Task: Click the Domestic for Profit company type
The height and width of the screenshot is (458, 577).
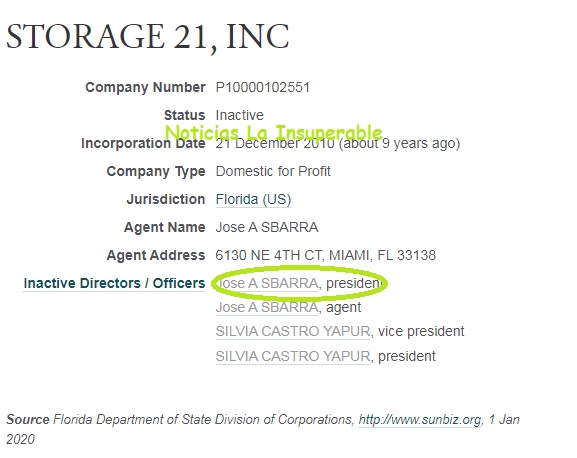Action: pyautogui.click(x=273, y=171)
